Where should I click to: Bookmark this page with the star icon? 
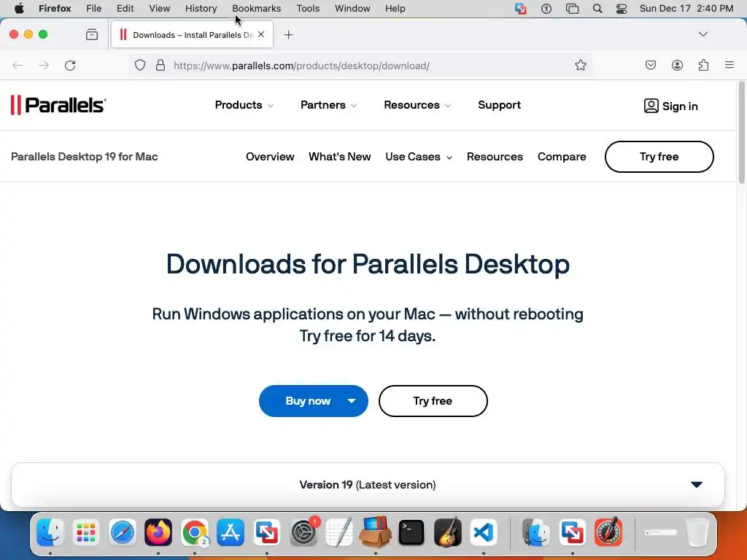pos(580,65)
